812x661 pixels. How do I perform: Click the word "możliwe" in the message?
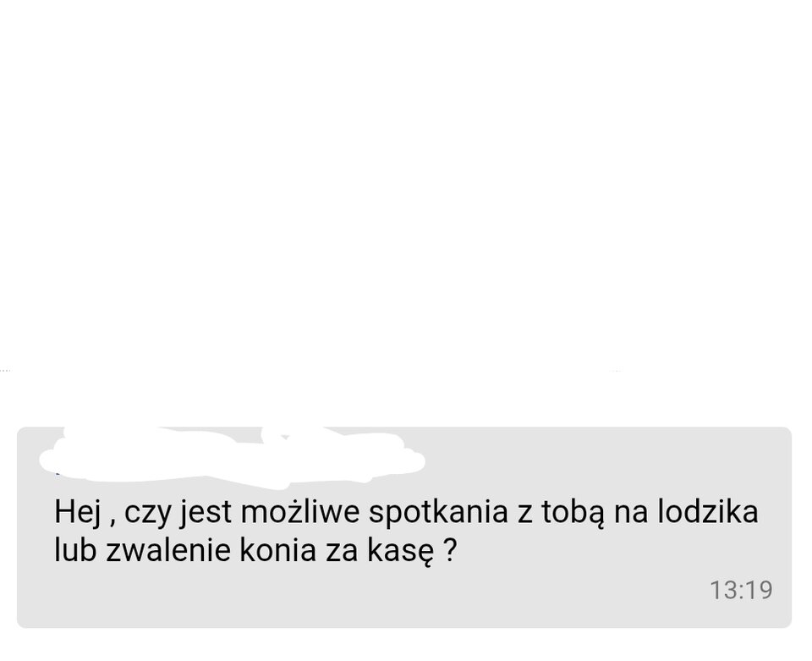pos(300,511)
